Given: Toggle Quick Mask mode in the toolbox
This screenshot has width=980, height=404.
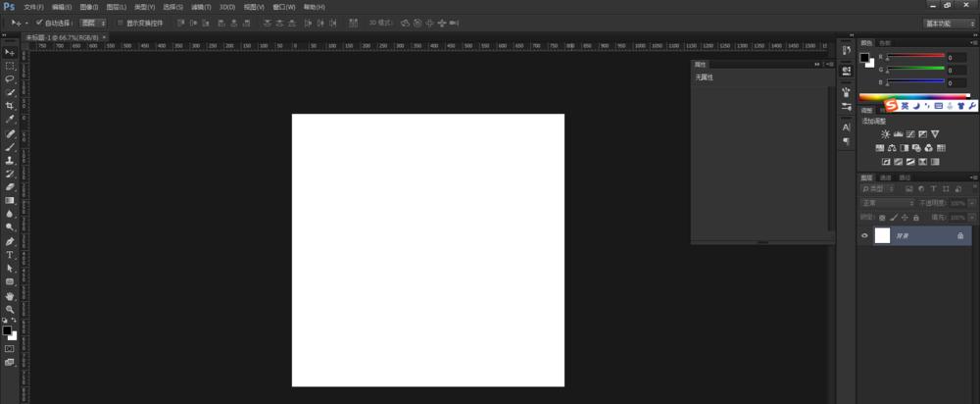Looking at the screenshot, I should 10,348.
